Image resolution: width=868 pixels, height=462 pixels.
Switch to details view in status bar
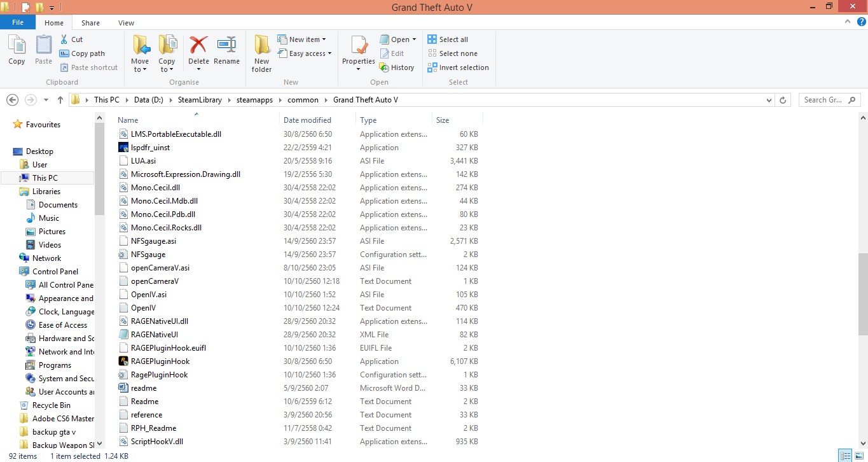pyautogui.click(x=844, y=456)
